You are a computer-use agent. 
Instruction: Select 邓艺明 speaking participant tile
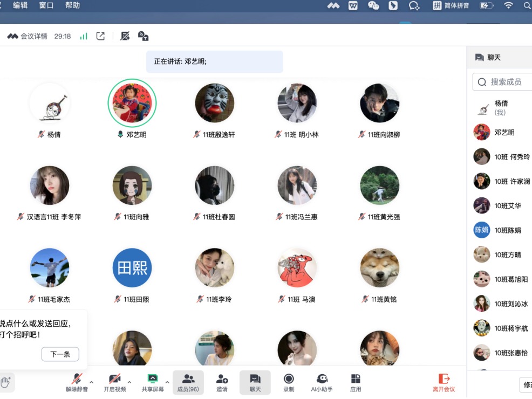point(132,103)
